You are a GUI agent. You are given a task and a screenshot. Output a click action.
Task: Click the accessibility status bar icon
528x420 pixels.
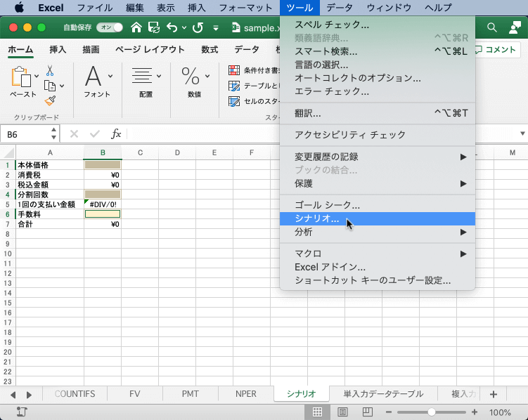pos(22,412)
